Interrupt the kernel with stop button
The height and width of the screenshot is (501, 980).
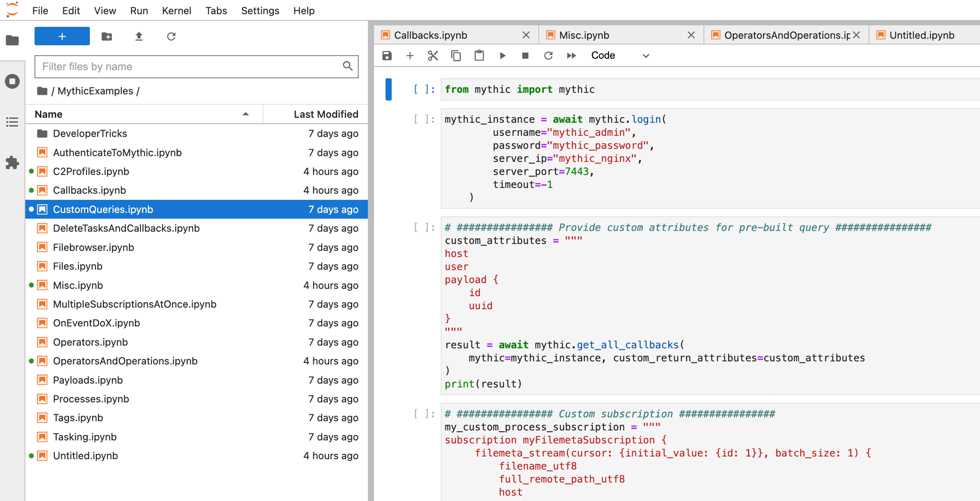(525, 56)
